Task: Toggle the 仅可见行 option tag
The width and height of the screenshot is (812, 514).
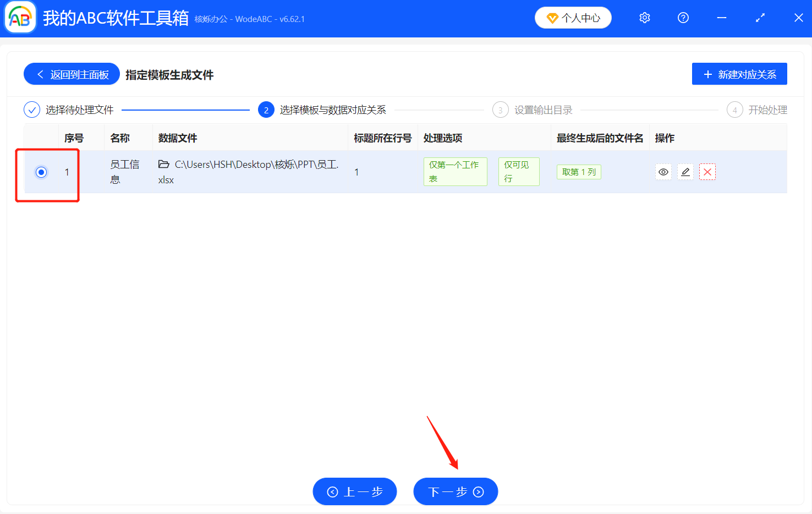Action: point(518,171)
